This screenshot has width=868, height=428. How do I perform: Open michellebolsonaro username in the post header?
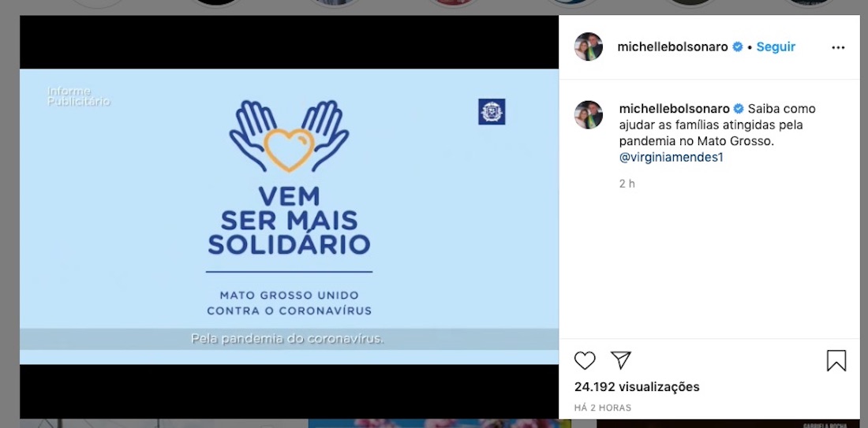pyautogui.click(x=672, y=47)
